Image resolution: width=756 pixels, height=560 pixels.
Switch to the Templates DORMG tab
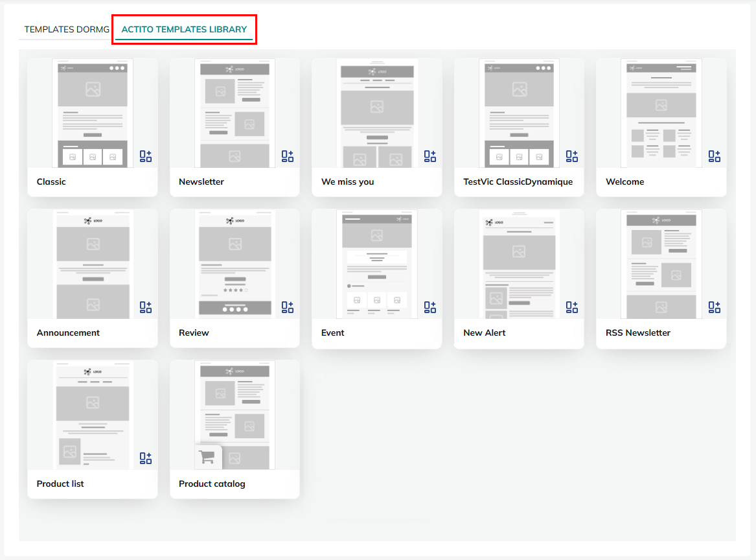(67, 29)
